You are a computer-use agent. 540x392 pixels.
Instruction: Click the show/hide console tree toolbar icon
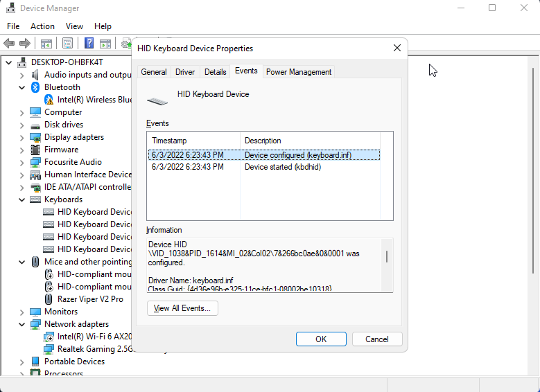coord(46,44)
